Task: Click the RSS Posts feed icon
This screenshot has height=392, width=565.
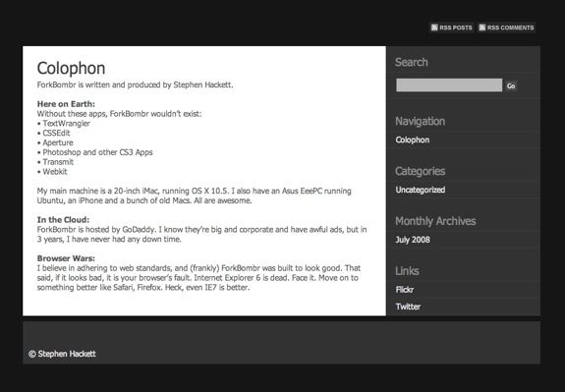Action: click(434, 28)
